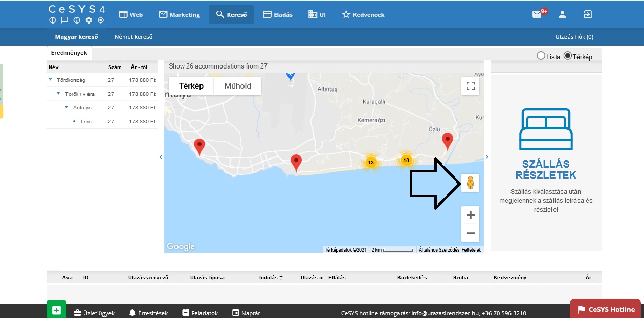
Task: Open the cluster marker showing 13
Action: [371, 163]
